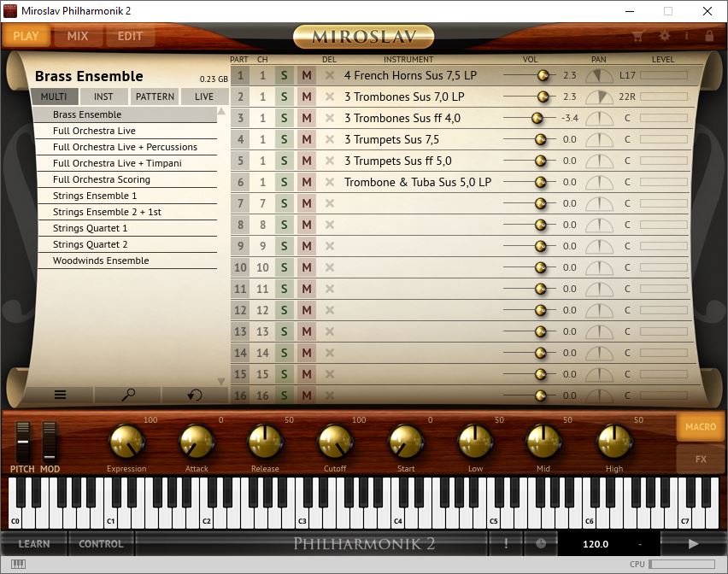Click the Expression macro knob

126,442
